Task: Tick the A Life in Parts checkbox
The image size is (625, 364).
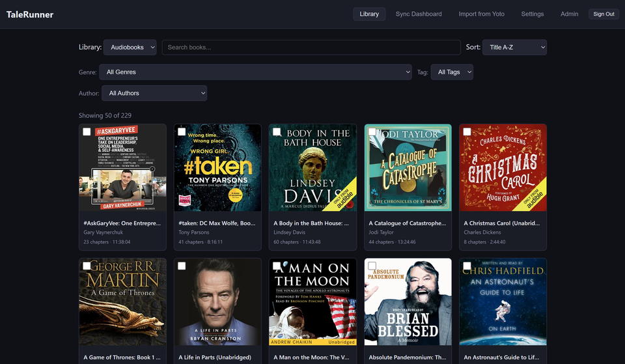Action: click(x=182, y=266)
